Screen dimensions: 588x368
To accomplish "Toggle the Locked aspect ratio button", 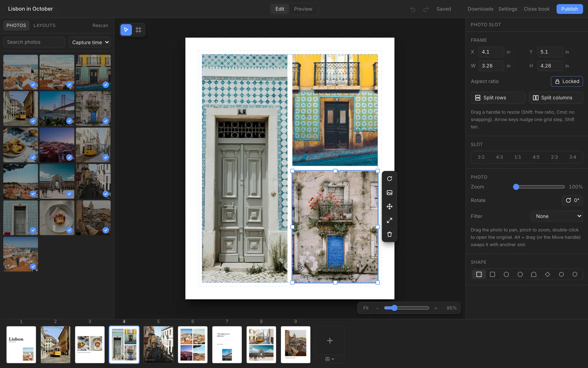I will pos(567,81).
